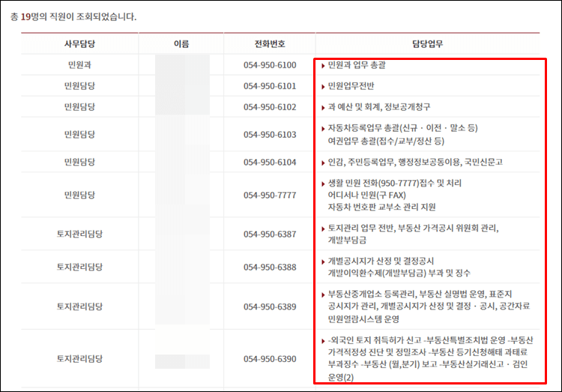Viewport: 562px width, 392px height.
Task: Click 민원담당 in the 054-950-6102 row
Action: coord(79,106)
